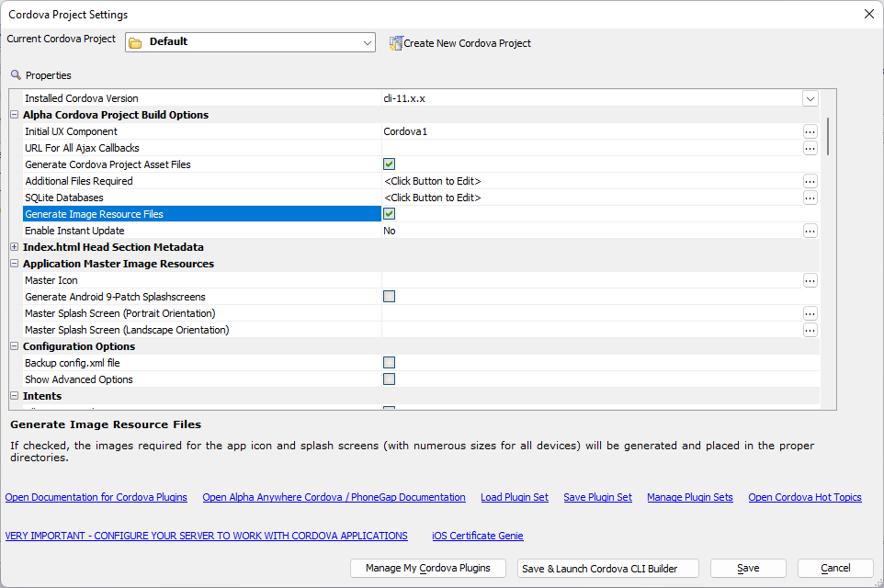884x588 pixels.
Task: Collapse the Intents section
Action: coord(15,396)
